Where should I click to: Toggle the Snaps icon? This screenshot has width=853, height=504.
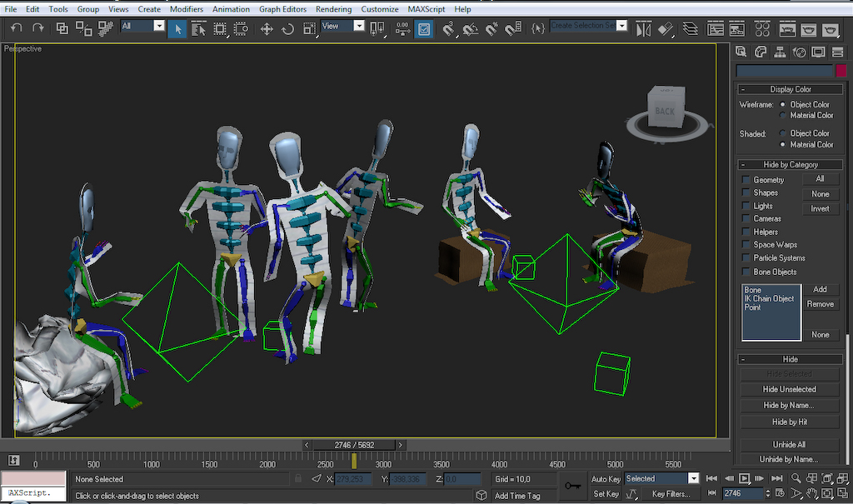(448, 28)
